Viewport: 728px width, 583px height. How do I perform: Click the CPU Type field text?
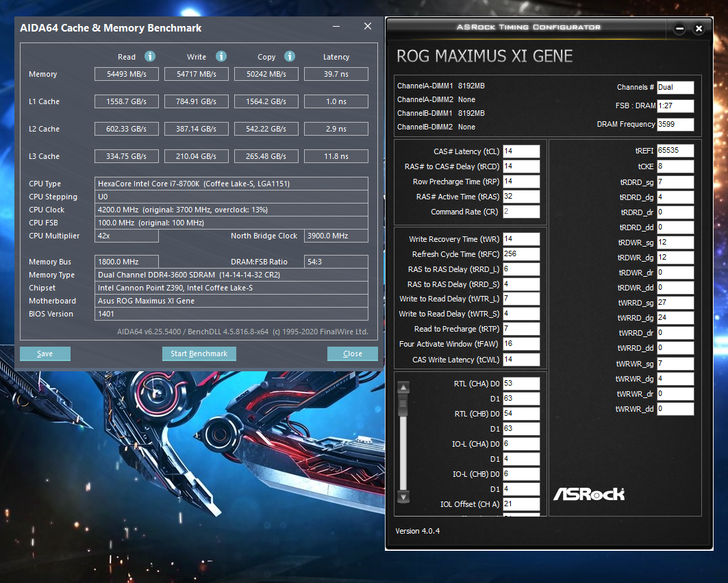[x=231, y=184]
